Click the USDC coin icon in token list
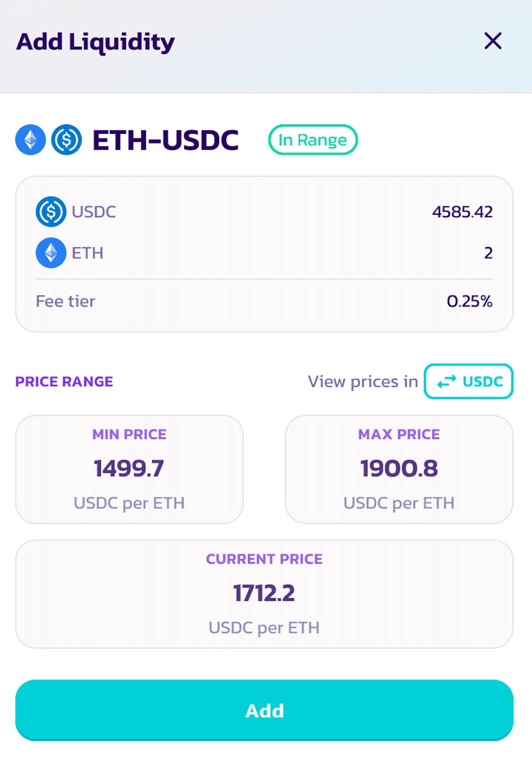Image resolution: width=532 pixels, height=759 pixels. coord(51,212)
